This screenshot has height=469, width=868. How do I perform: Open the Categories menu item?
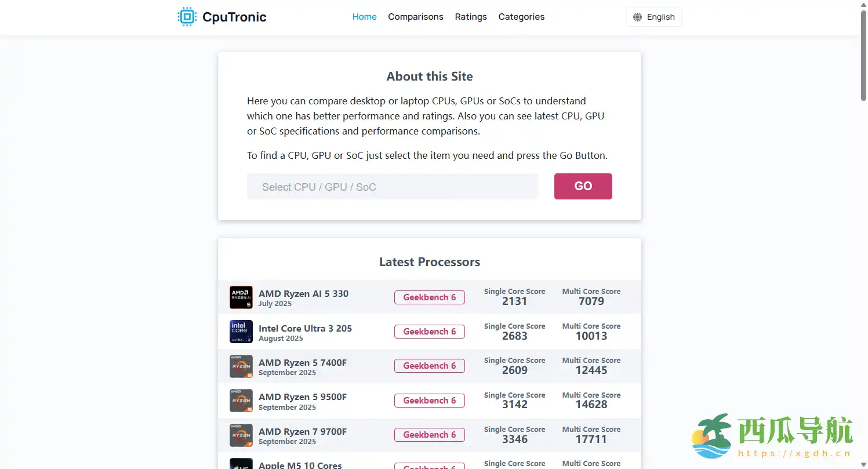(x=521, y=17)
